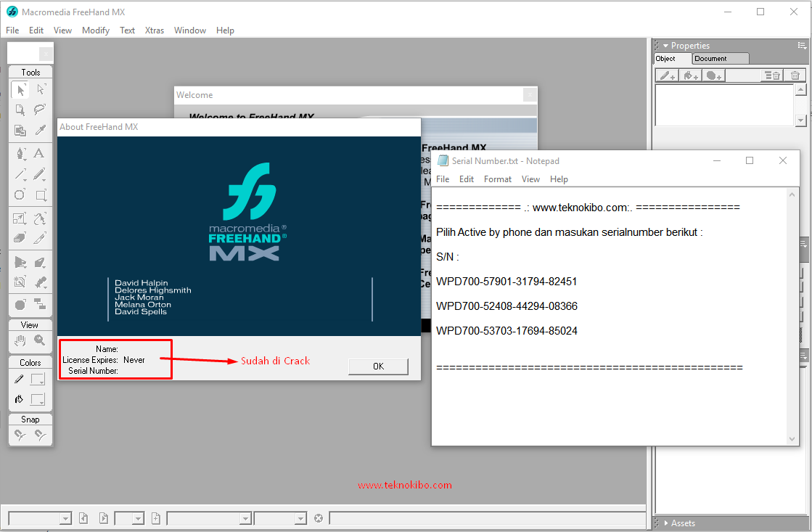Select the Eyedropper tool

coord(41,130)
